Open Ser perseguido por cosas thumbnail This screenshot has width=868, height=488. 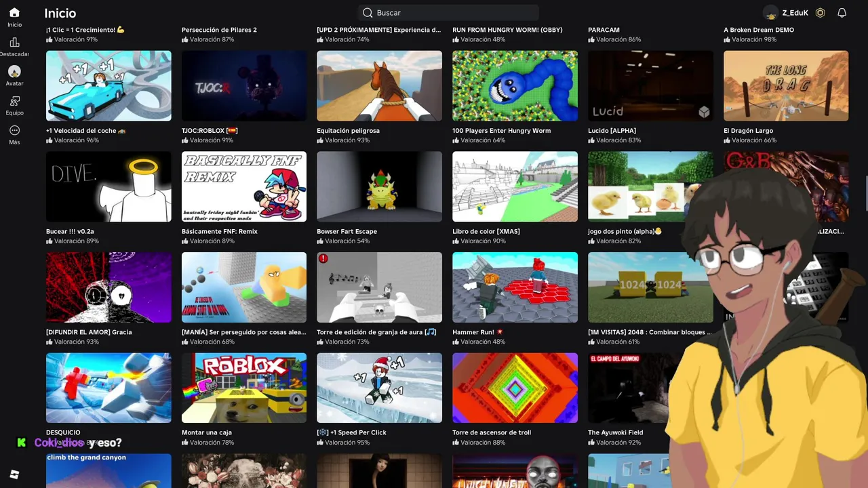coord(244,287)
